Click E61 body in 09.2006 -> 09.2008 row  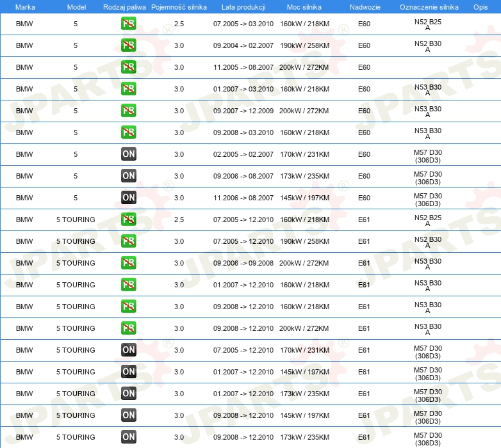364,263
